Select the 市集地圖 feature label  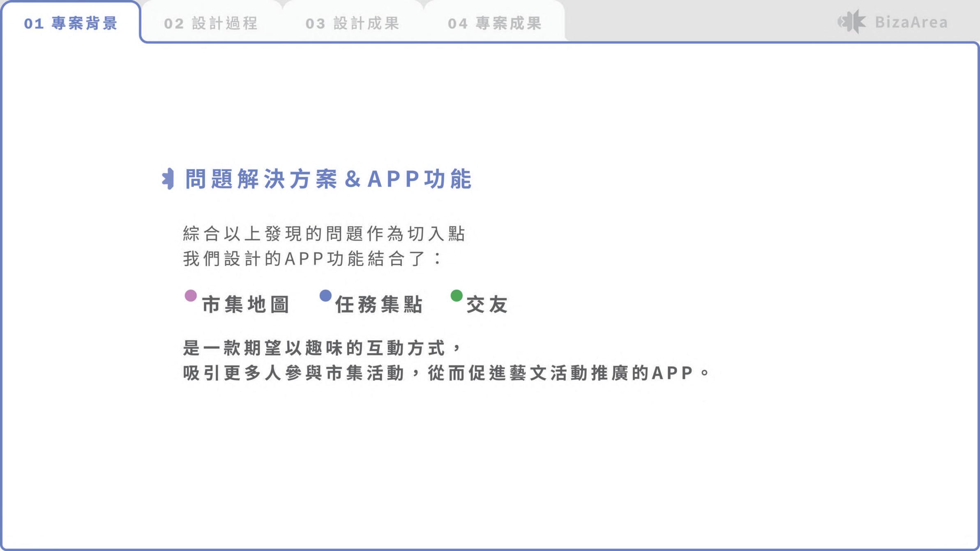tap(246, 305)
